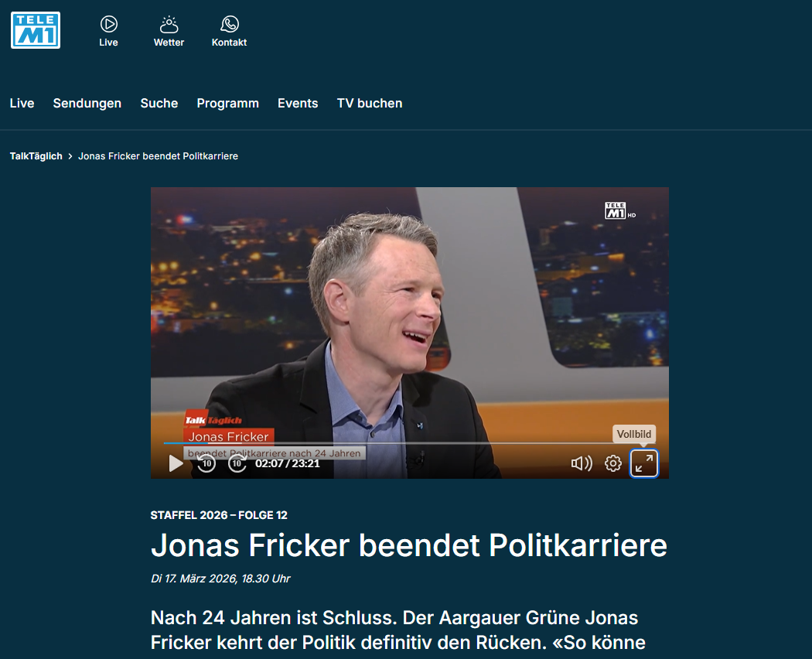This screenshot has height=659, width=812.
Task: Click the breadcrumb chevron separator
Action: 70,156
